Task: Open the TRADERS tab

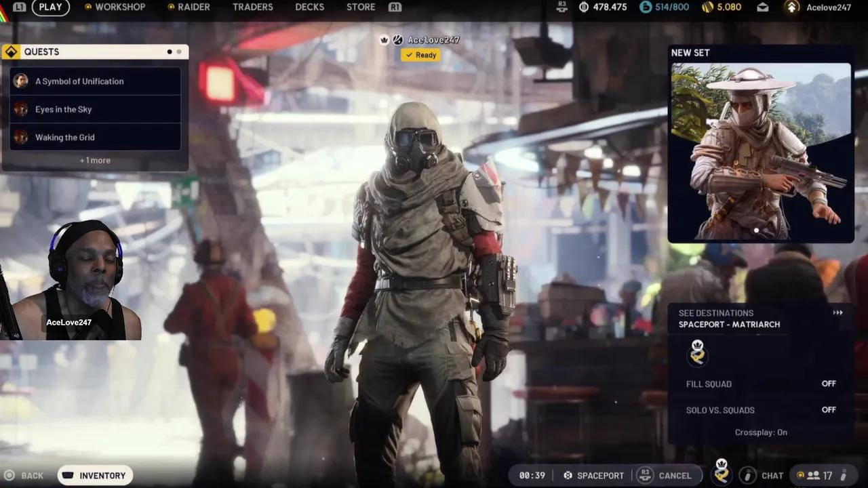Action: (252, 7)
